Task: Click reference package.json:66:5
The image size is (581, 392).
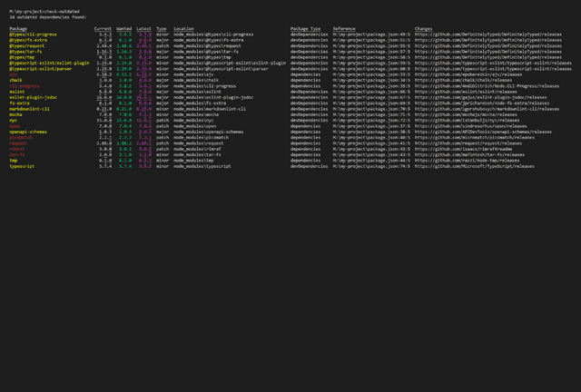Action: (371, 92)
